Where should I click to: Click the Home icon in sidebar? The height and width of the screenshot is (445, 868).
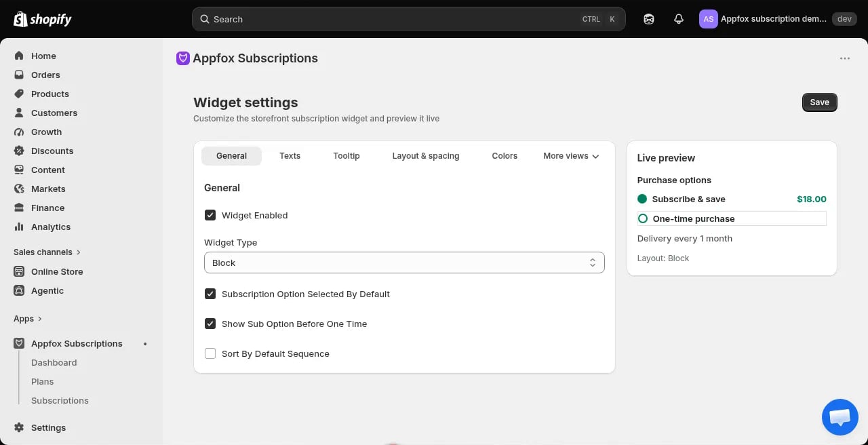tap(19, 56)
